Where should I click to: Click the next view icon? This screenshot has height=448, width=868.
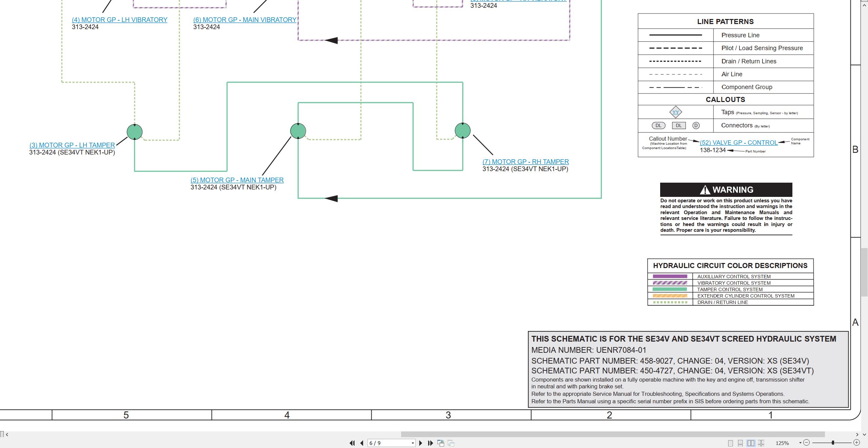point(451,443)
